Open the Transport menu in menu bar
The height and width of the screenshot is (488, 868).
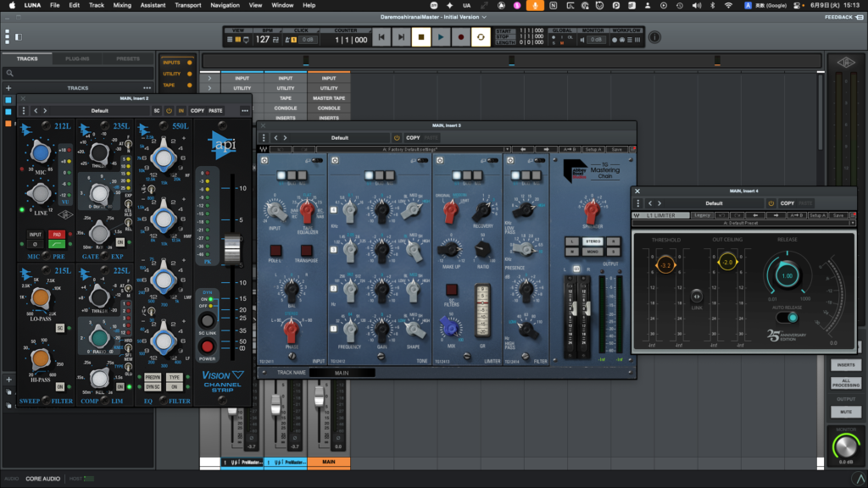(x=187, y=5)
